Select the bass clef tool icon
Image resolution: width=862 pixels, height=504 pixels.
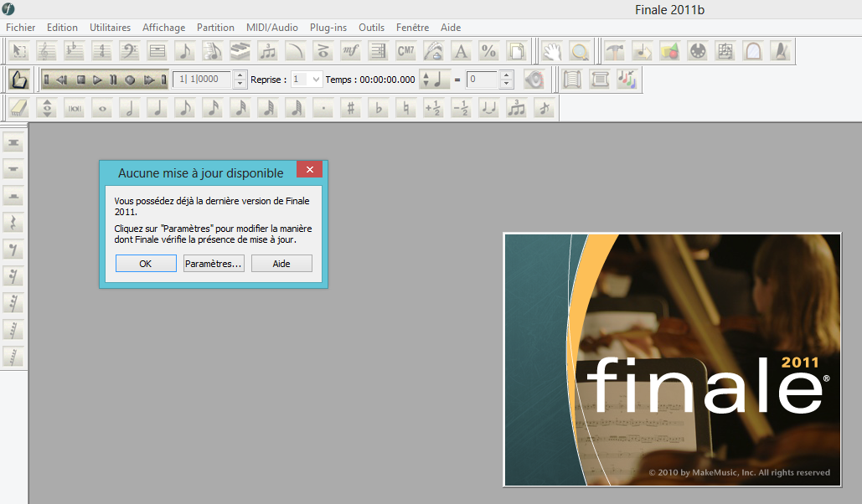click(129, 51)
